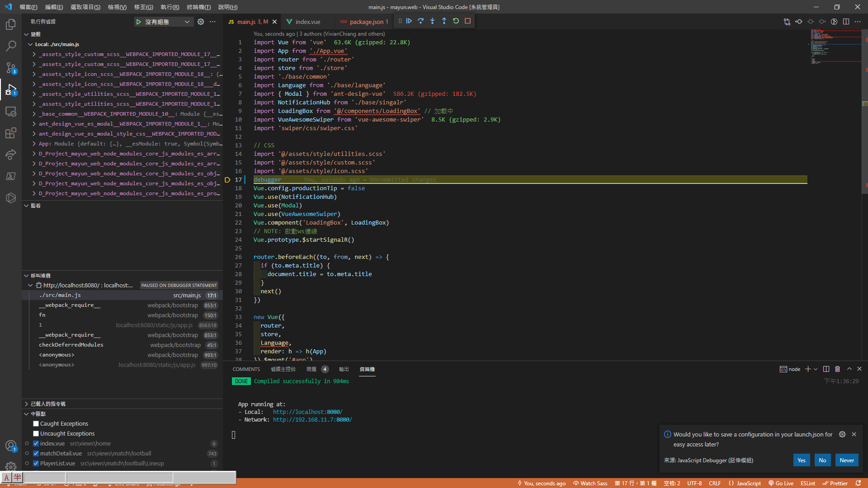Click the Step Over debug icon

pyautogui.click(x=421, y=21)
